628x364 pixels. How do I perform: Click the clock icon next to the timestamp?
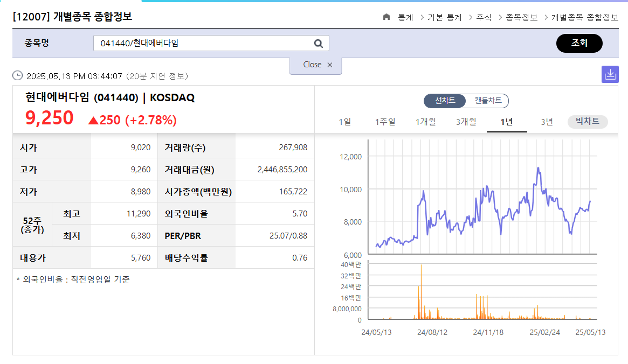(x=17, y=75)
